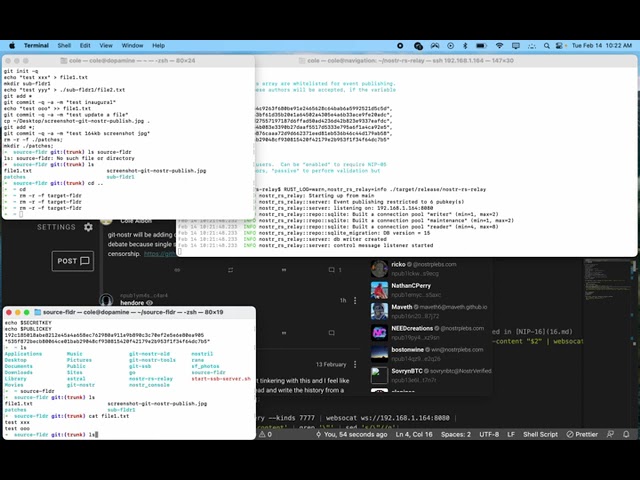
Task: Click the quote icon under Cole's post
Action: pos(284,270)
